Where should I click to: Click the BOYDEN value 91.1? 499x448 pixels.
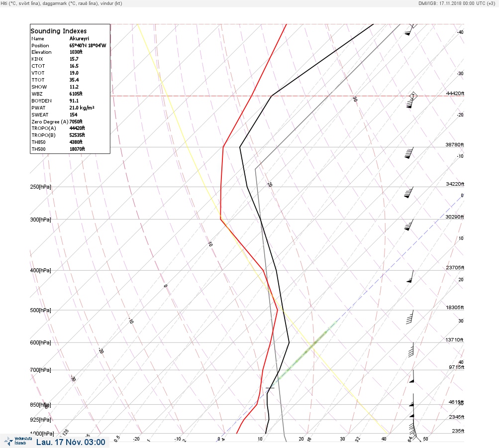click(74, 101)
